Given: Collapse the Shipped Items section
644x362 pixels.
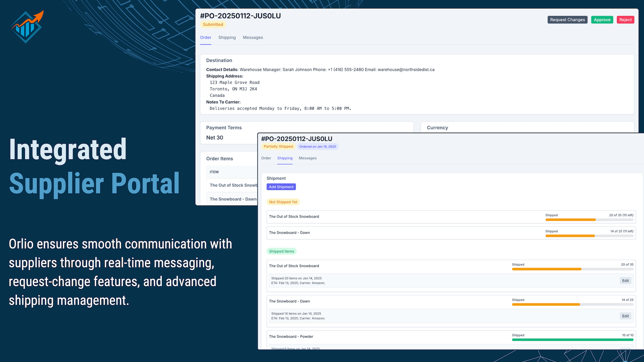Looking at the screenshot, I should (281, 251).
